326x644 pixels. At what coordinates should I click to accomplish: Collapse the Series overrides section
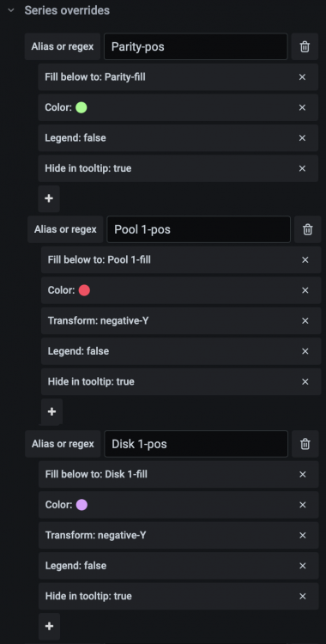(x=11, y=10)
